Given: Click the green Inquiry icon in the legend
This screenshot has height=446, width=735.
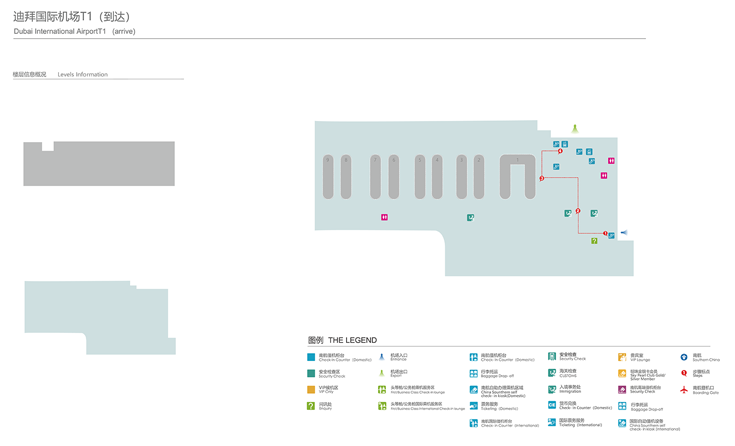Looking at the screenshot, I should click(x=311, y=405).
